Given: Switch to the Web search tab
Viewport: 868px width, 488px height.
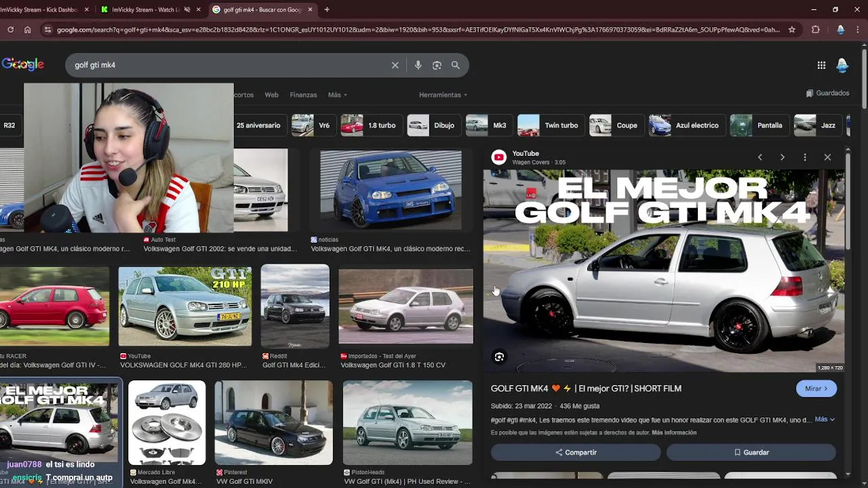Looking at the screenshot, I should (271, 95).
